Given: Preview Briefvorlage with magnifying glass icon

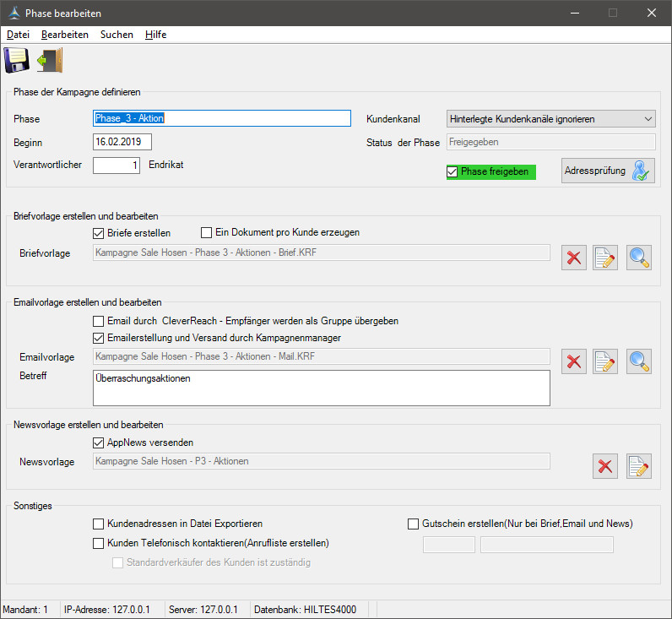Looking at the screenshot, I should click(x=639, y=258).
